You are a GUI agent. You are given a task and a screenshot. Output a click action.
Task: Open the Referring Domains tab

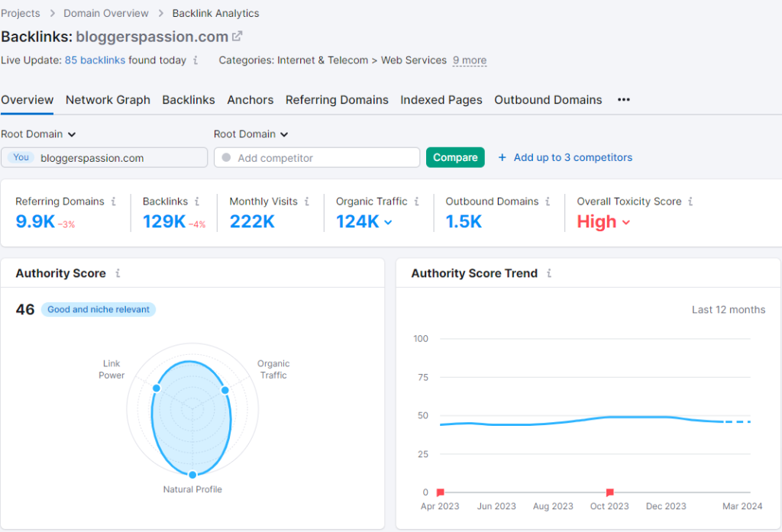coord(337,100)
